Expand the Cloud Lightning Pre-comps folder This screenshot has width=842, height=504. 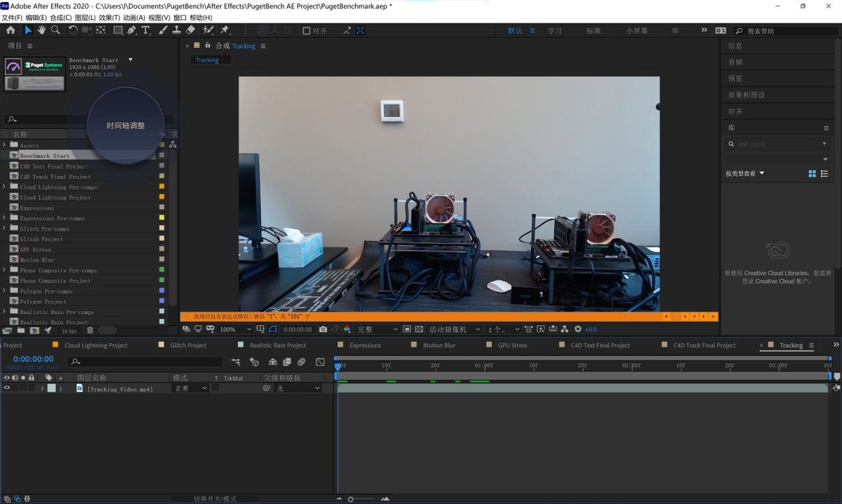[4, 186]
